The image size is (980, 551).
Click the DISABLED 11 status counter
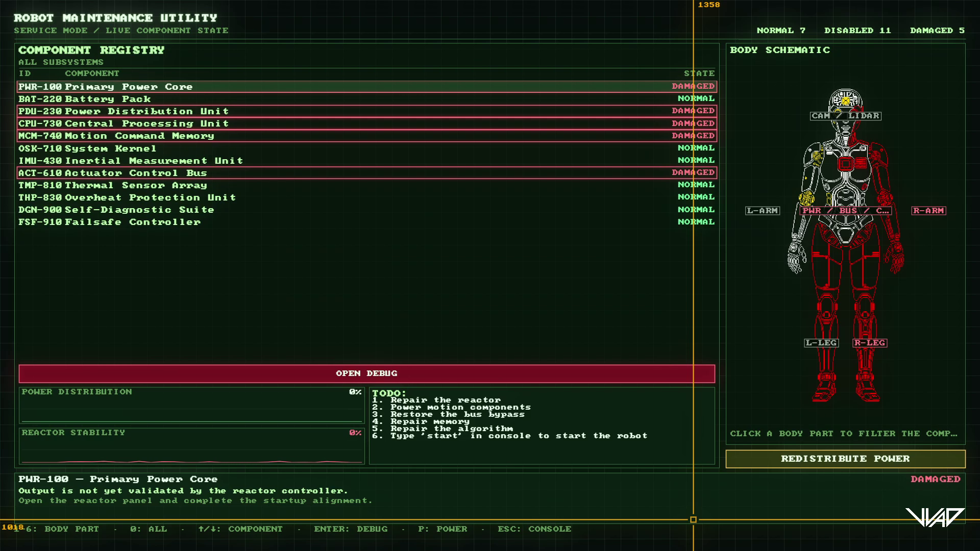857,31
